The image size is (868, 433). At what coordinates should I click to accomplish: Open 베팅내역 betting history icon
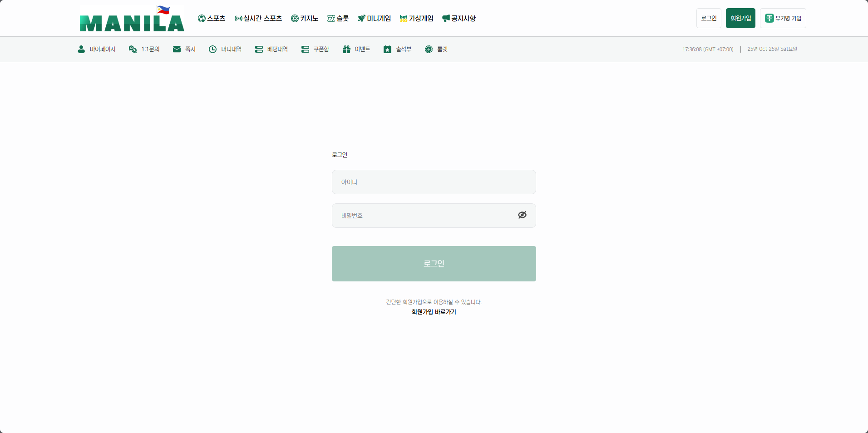[x=259, y=49]
